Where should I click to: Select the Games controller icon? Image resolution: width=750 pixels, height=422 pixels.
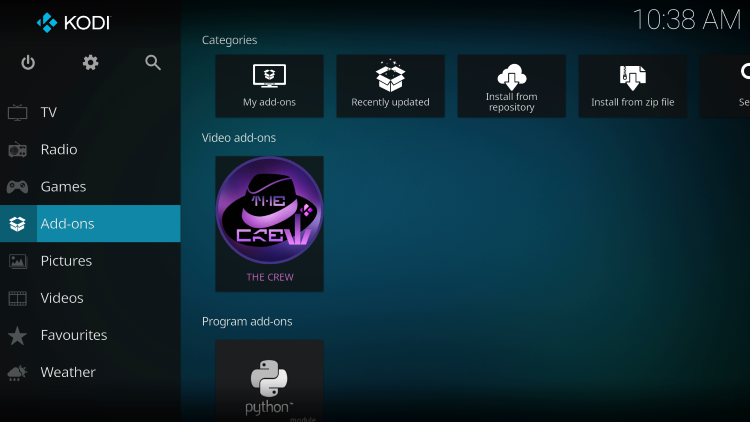pyautogui.click(x=18, y=187)
